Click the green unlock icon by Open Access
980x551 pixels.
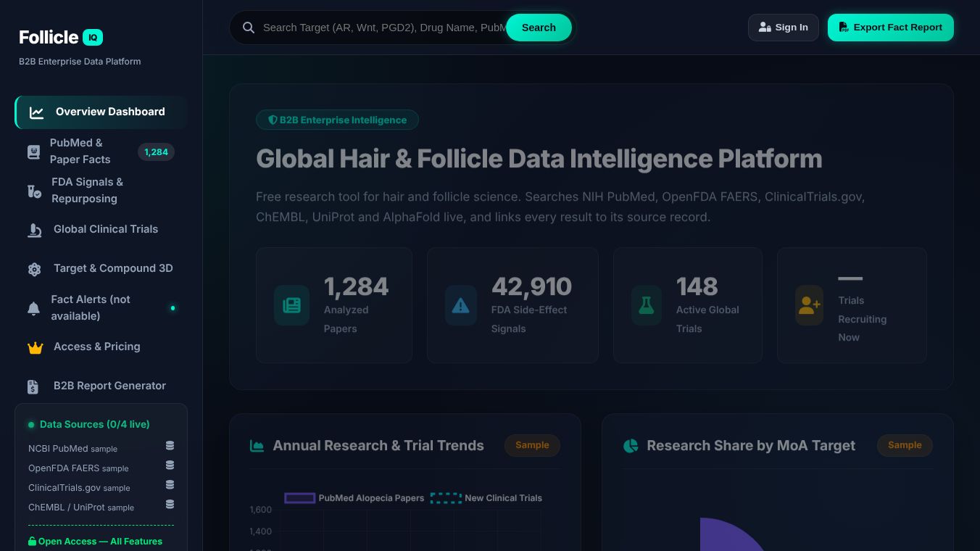click(x=32, y=541)
